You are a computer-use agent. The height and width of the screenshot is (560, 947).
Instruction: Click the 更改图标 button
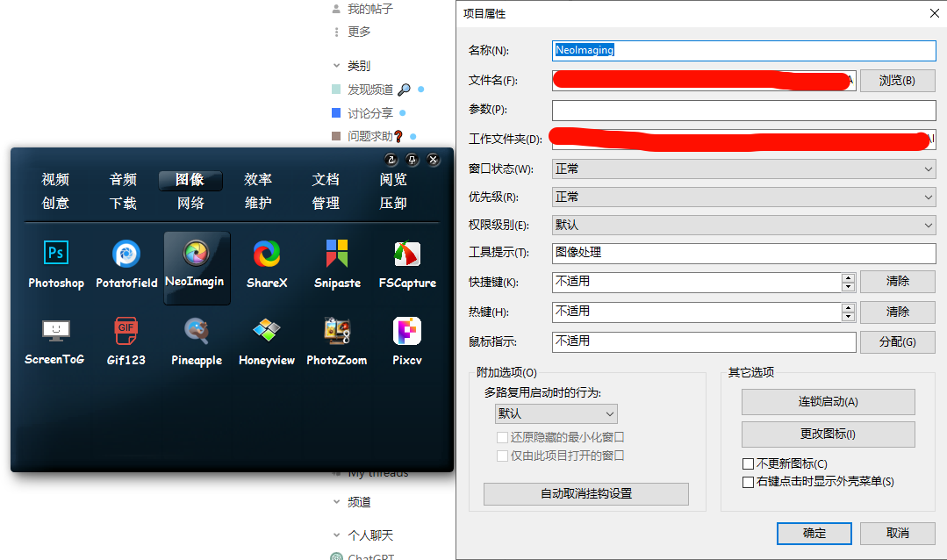828,434
